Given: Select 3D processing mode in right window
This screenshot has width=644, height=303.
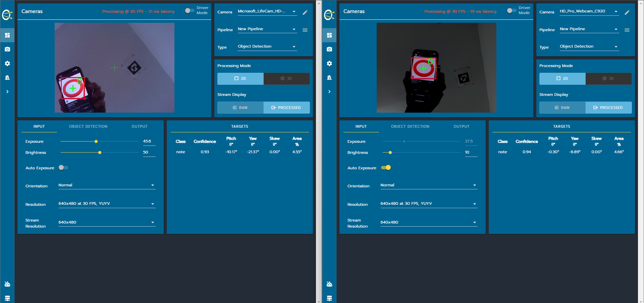Looking at the screenshot, I should pos(608,78).
